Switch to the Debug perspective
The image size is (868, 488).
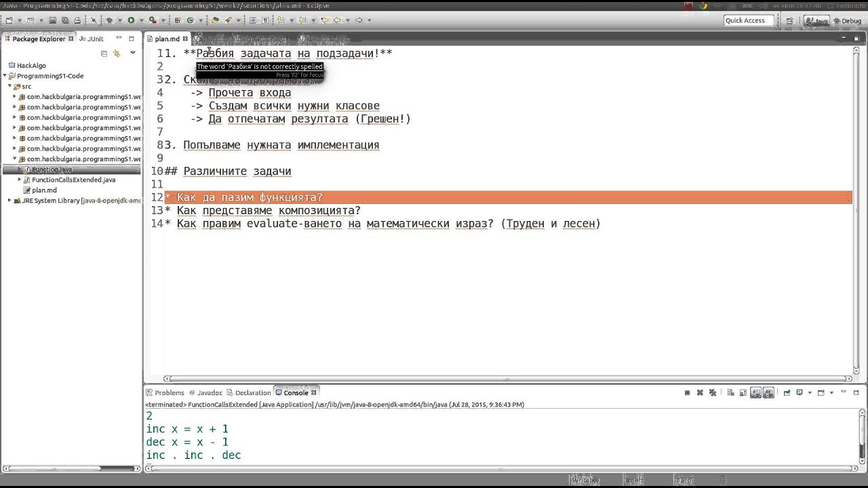(846, 21)
